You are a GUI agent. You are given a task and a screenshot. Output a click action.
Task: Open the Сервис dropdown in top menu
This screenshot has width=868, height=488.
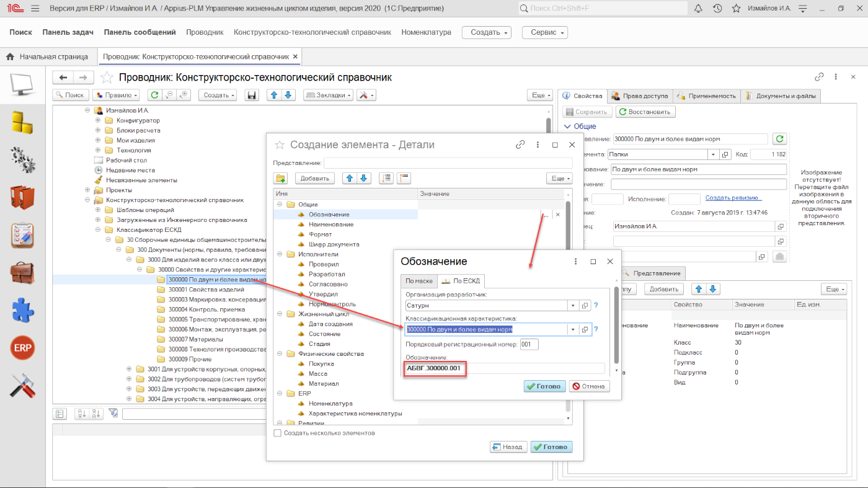pos(545,32)
